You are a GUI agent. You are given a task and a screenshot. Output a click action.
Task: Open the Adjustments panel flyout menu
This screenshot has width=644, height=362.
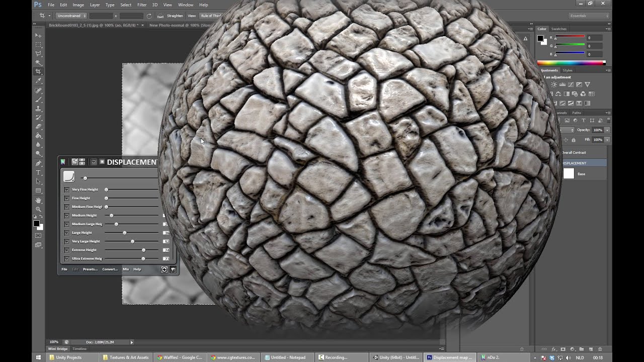pyautogui.click(x=608, y=70)
